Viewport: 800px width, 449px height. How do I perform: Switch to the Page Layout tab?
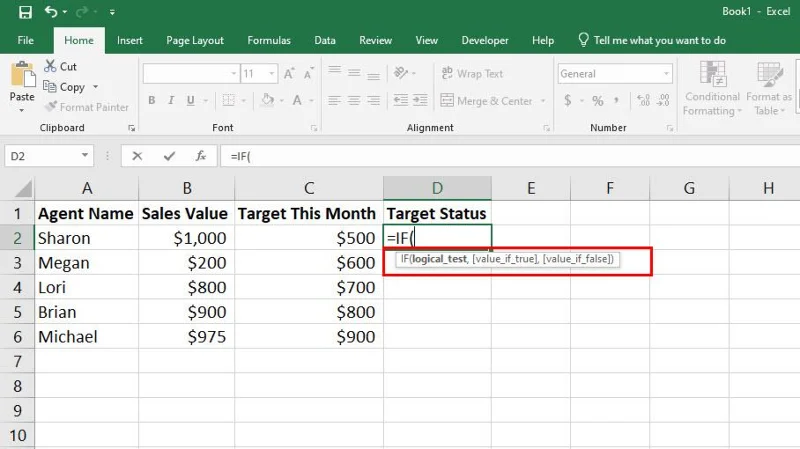195,40
